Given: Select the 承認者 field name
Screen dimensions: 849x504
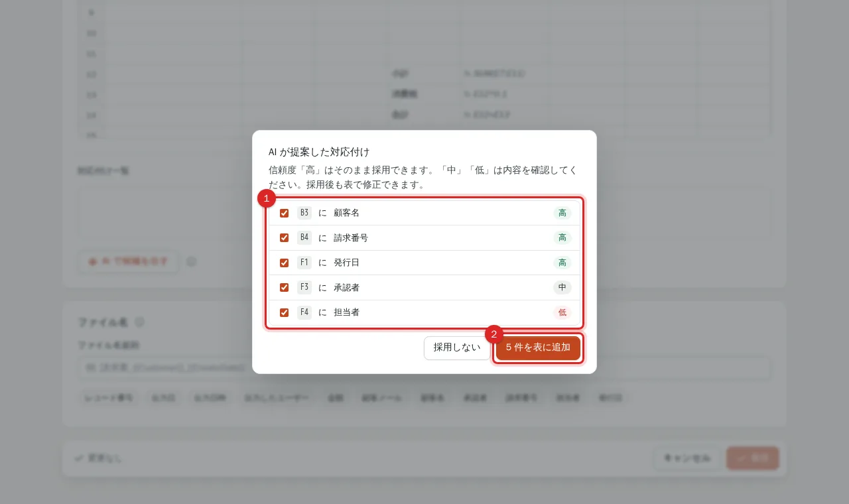Looking at the screenshot, I should point(347,287).
